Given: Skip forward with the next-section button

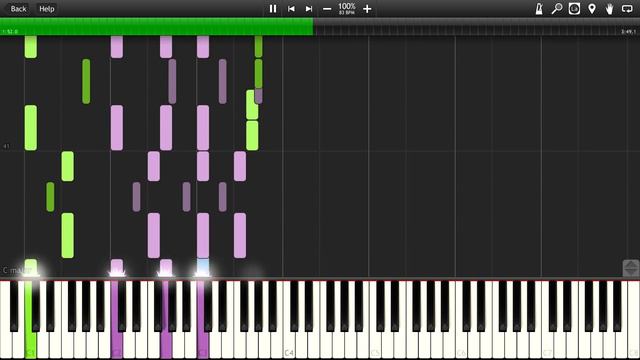Looking at the screenshot, I should [309, 9].
